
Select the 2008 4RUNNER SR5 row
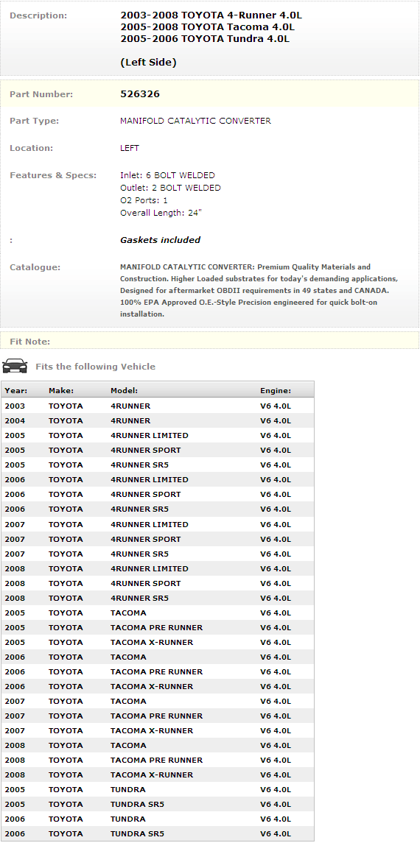158,598
